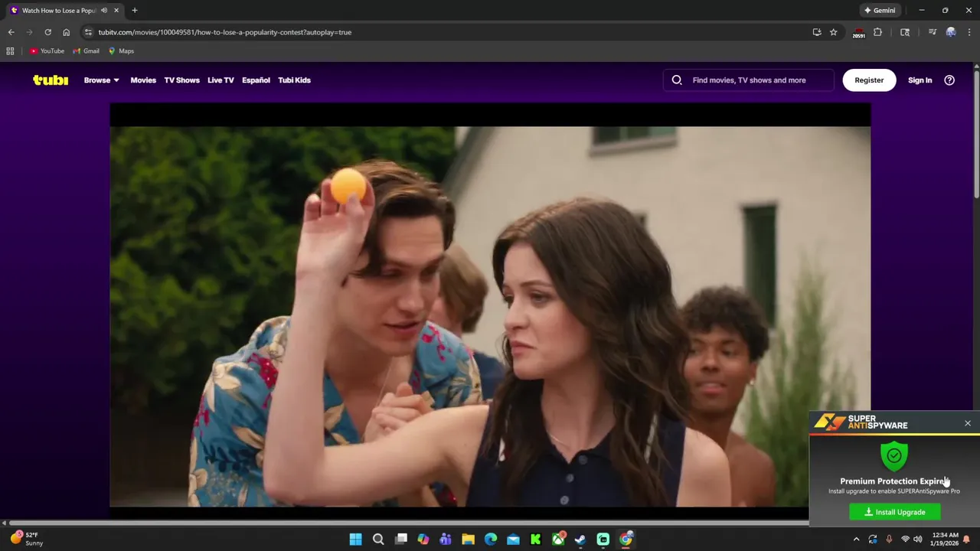Image resolution: width=980 pixels, height=551 pixels.
Task: Click the Register button
Action: (869, 80)
